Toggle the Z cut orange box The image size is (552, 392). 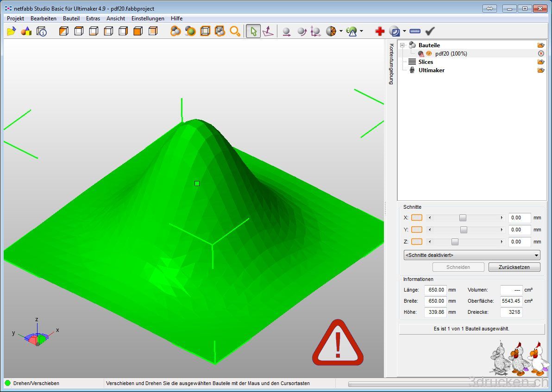click(x=417, y=242)
